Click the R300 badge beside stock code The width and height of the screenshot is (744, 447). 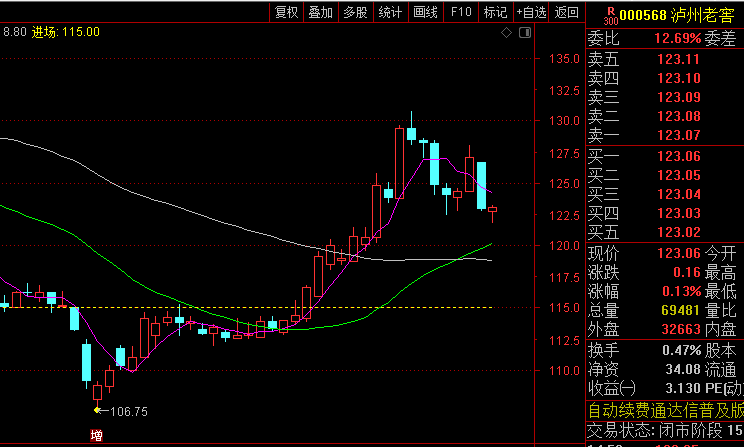[610, 16]
